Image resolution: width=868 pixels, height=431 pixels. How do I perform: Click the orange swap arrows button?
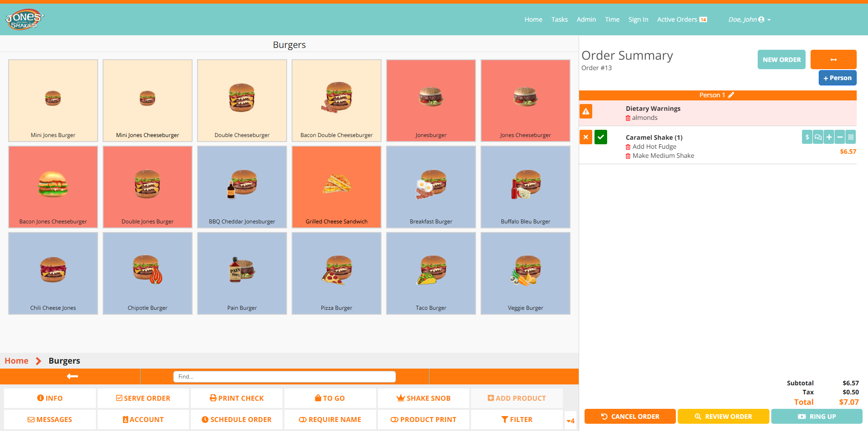[x=833, y=60]
